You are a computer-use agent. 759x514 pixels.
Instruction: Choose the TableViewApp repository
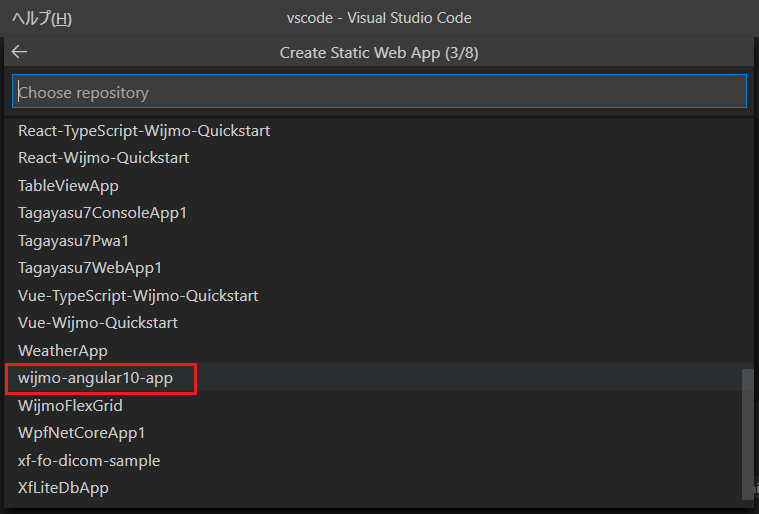(x=379, y=185)
